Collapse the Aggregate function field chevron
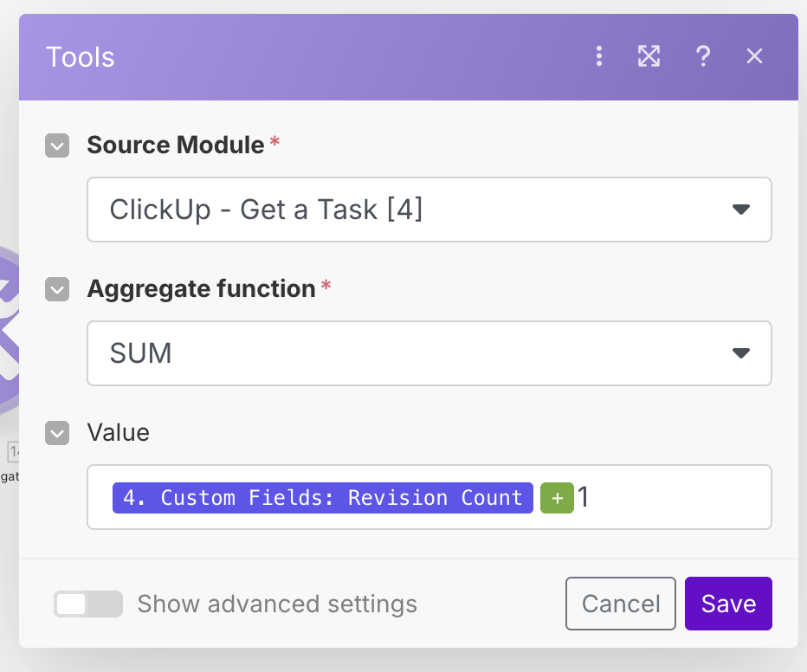807x672 pixels. 57,289
